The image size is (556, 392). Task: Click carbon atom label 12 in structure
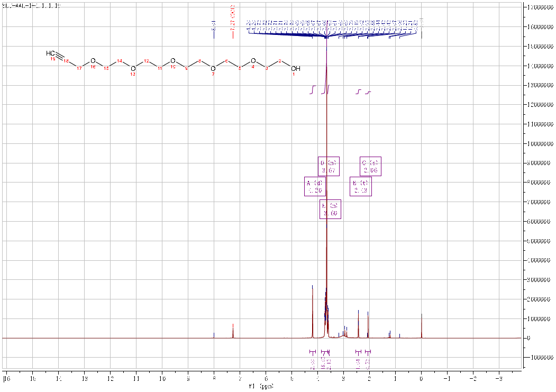tap(147, 61)
